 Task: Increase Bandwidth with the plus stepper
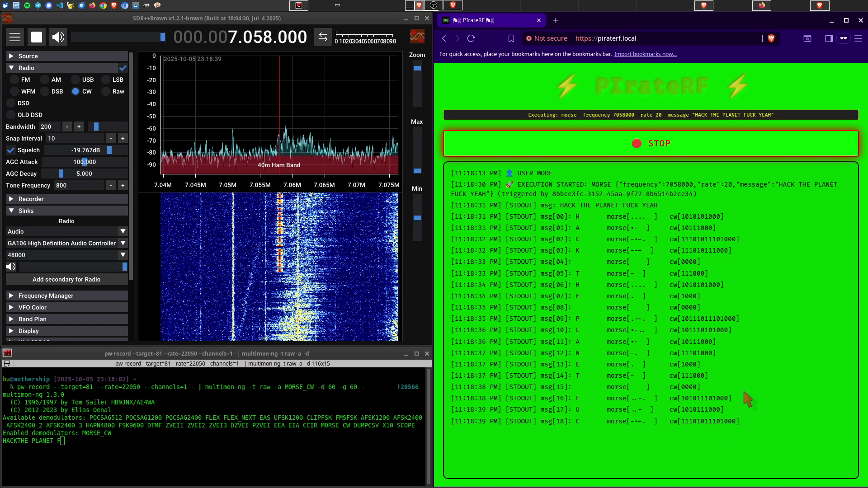coord(79,127)
